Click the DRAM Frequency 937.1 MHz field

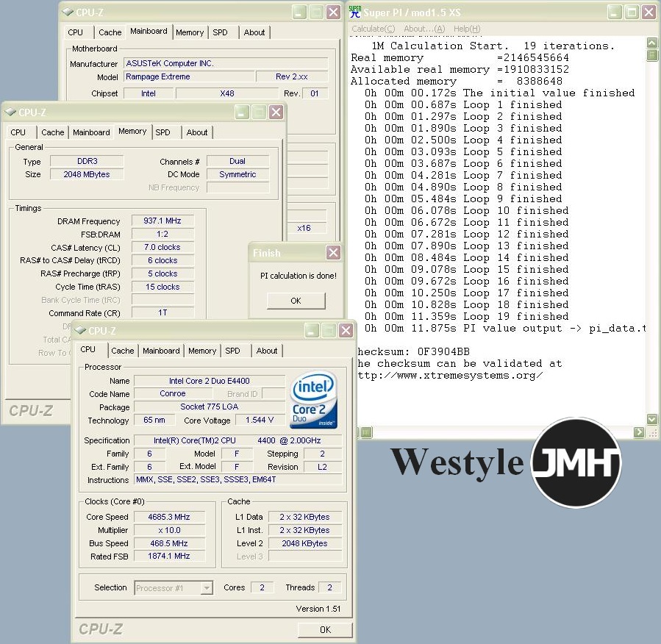click(x=162, y=221)
